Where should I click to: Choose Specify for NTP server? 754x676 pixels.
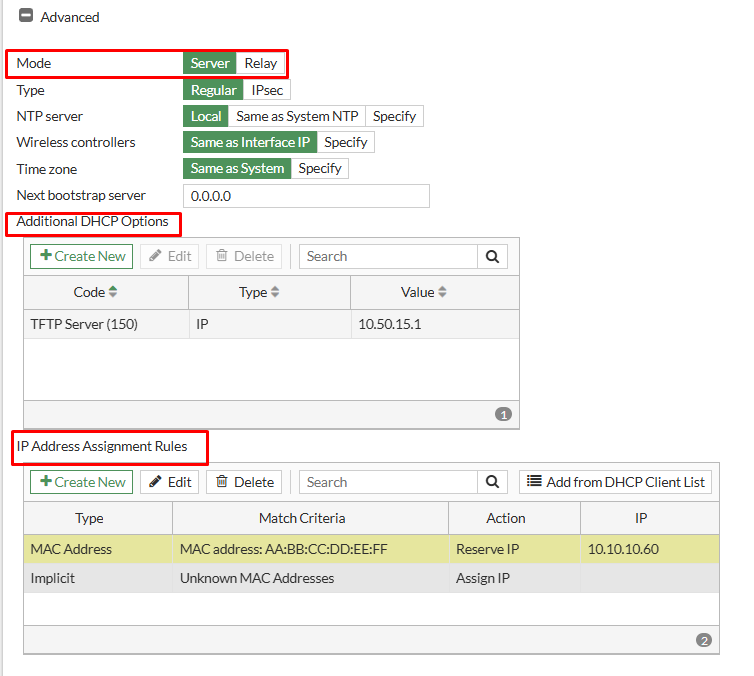pyautogui.click(x=394, y=116)
